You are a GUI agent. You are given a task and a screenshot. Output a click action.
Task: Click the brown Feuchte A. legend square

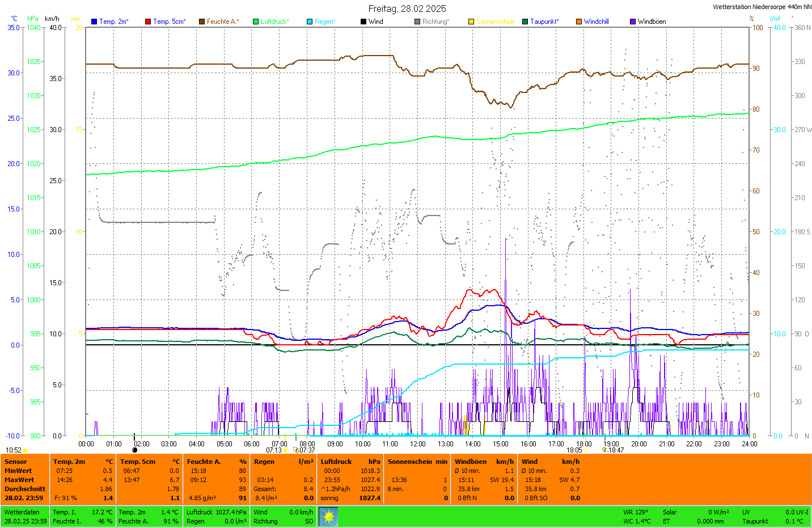coord(202,22)
